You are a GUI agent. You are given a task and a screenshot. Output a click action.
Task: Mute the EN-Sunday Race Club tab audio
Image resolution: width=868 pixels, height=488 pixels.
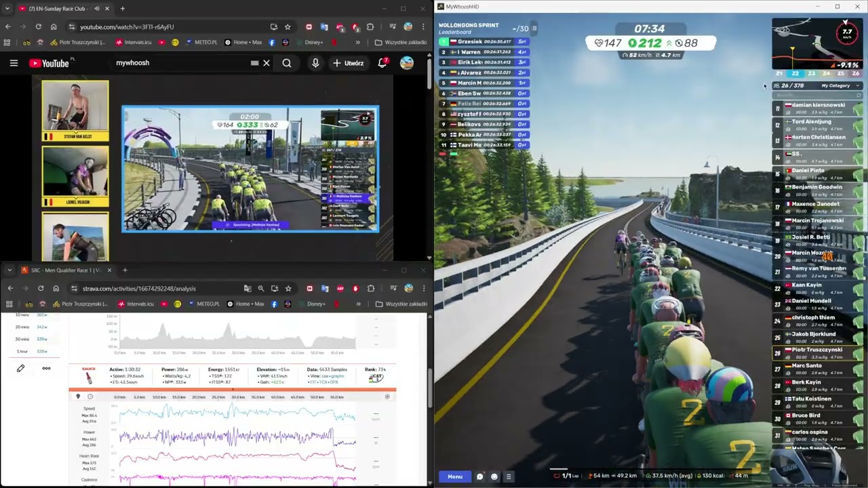click(96, 9)
